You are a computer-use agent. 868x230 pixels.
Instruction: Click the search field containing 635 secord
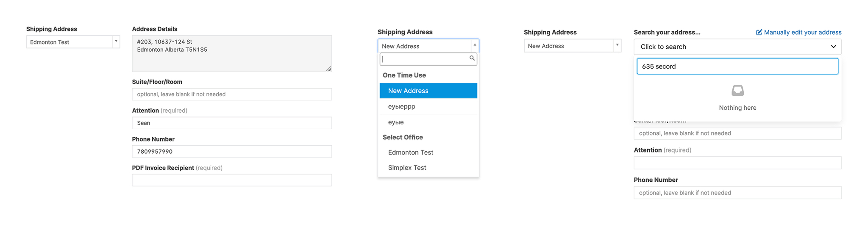pyautogui.click(x=737, y=67)
